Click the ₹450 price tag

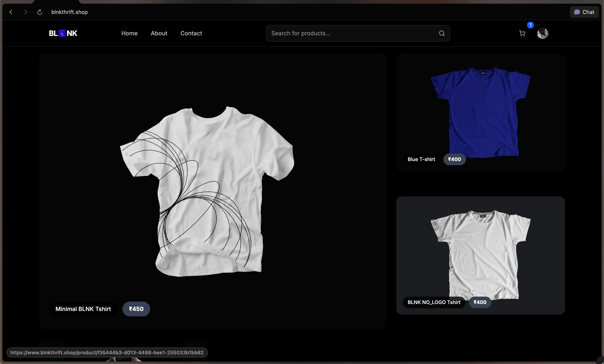136,309
